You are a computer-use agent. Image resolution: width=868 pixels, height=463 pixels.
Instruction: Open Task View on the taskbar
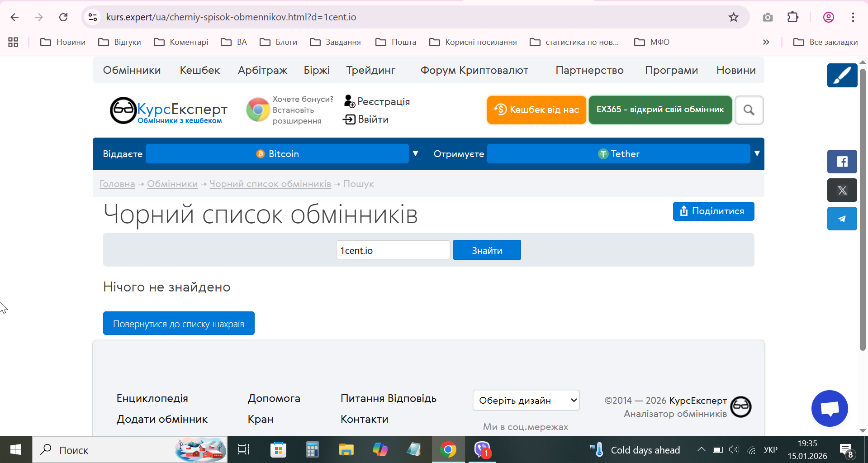tap(244, 449)
